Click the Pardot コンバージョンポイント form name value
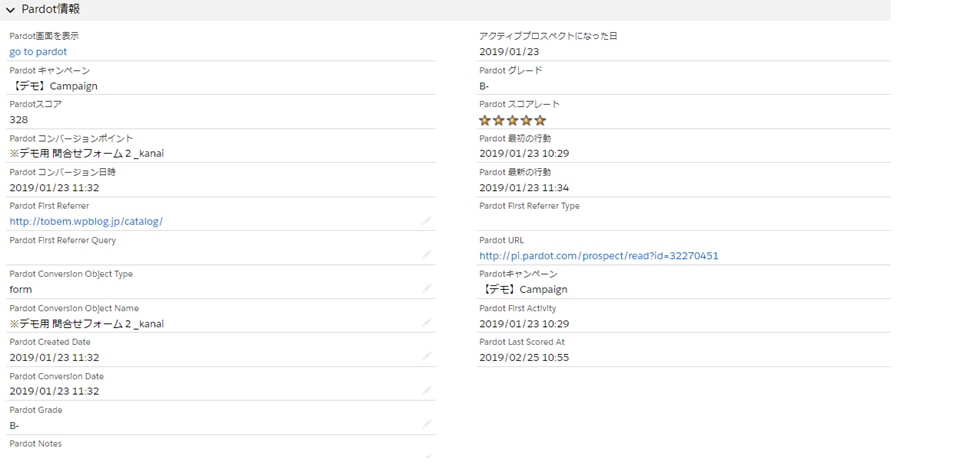The width and height of the screenshot is (960, 474). click(x=86, y=154)
